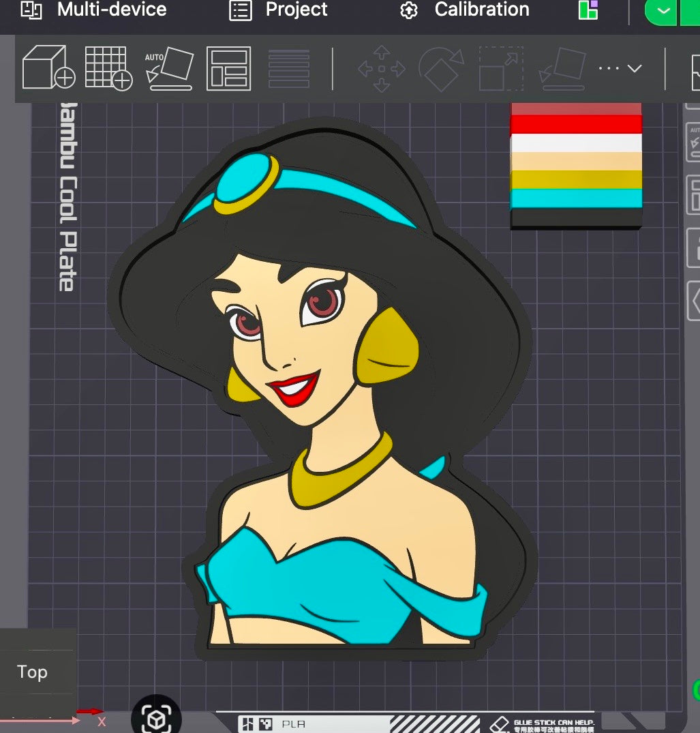Click the disabled layer lines icon
Screen dimensions: 700x733
289,68
